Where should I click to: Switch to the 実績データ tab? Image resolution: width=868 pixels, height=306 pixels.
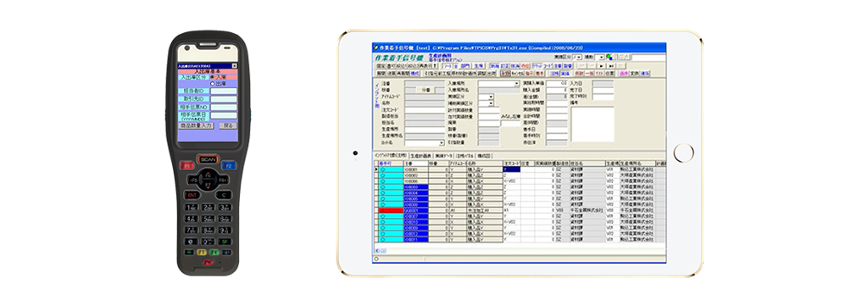coord(443,155)
